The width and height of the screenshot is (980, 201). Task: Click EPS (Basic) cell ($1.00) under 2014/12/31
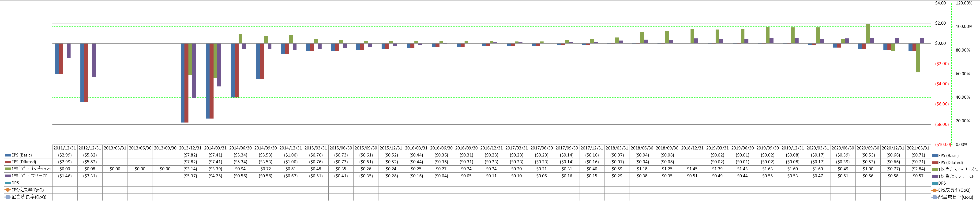coord(291,155)
